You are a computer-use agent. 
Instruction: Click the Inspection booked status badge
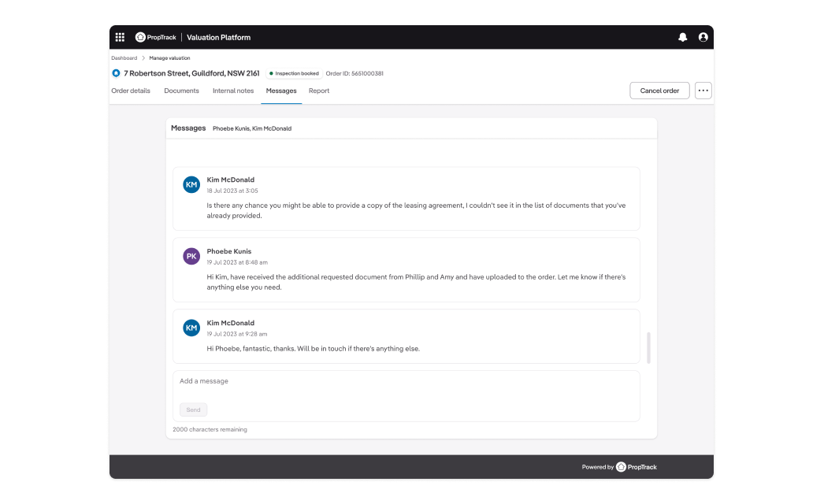point(294,73)
